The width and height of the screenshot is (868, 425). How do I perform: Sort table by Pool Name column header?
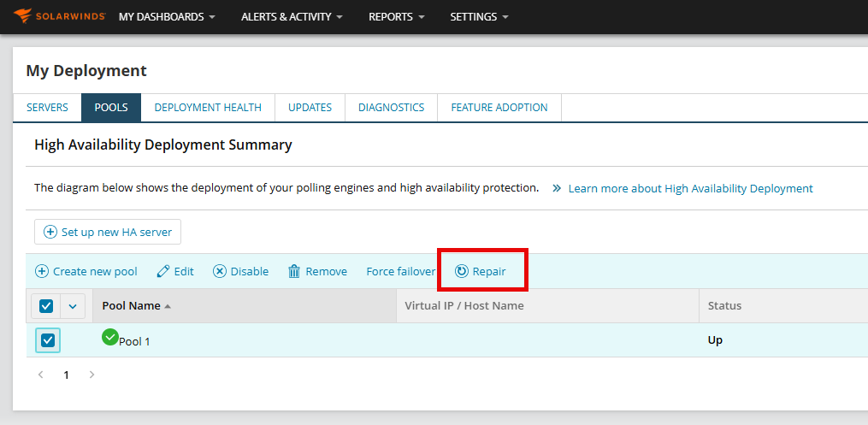click(131, 305)
